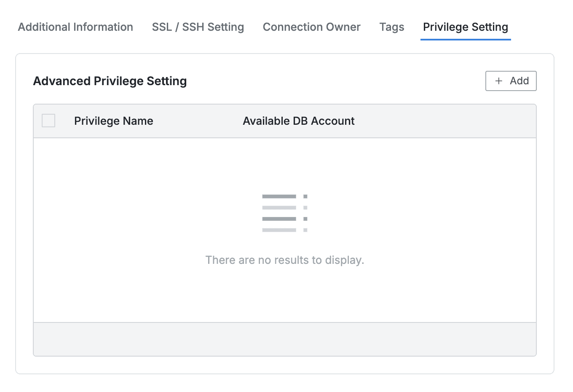Click the gray table footer bar
The width and height of the screenshot is (573, 392).
(x=285, y=339)
